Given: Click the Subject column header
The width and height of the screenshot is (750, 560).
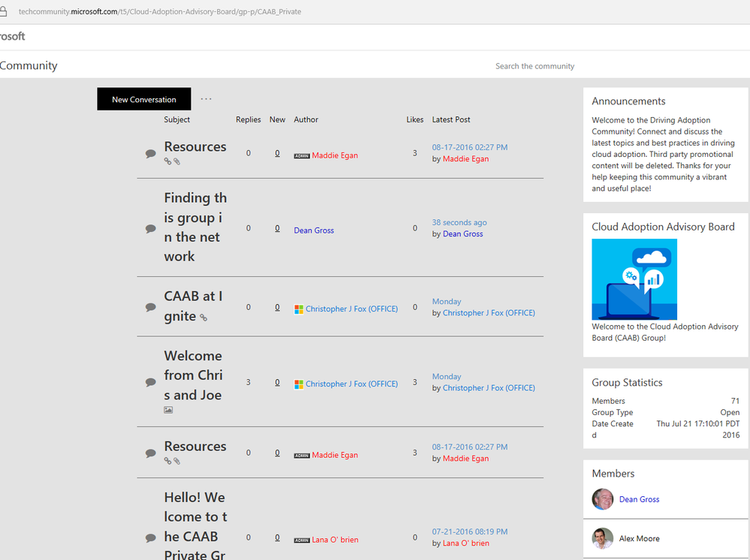Looking at the screenshot, I should point(177,119).
